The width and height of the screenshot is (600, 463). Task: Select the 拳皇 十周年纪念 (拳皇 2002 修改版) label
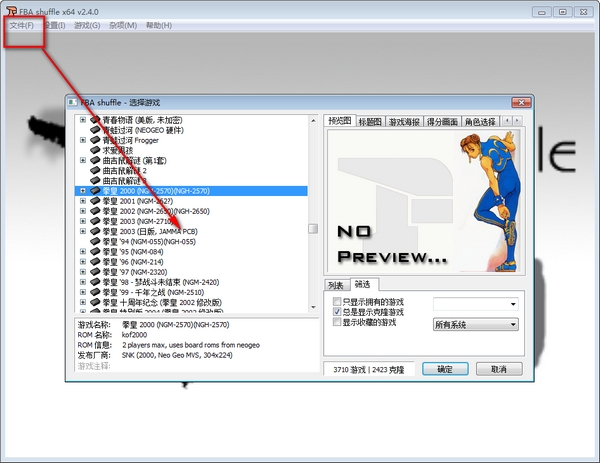coord(162,302)
